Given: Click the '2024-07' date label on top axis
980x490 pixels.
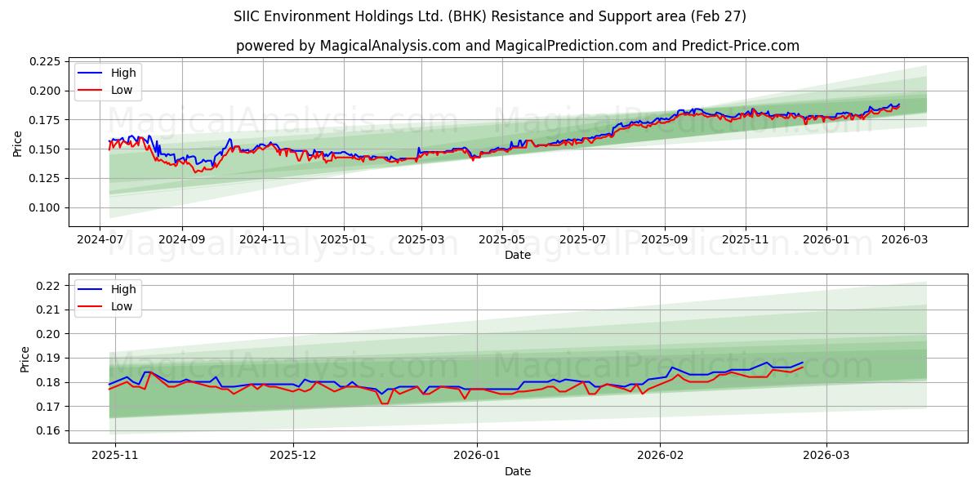Looking at the screenshot, I should (x=100, y=240).
